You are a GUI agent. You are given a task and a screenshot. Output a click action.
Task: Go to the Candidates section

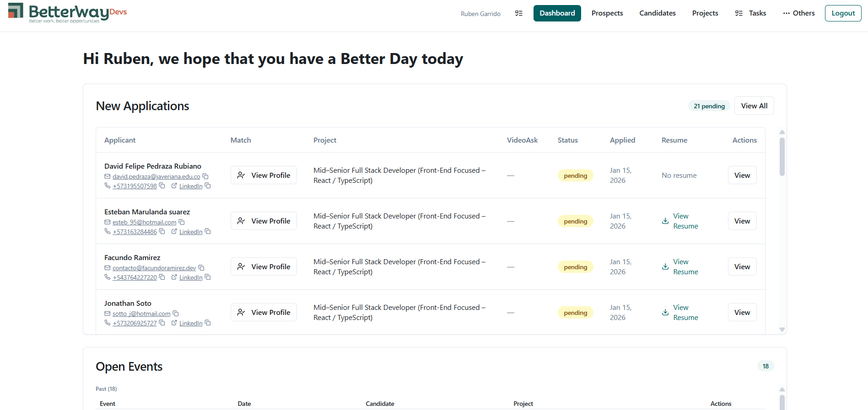[x=657, y=13]
